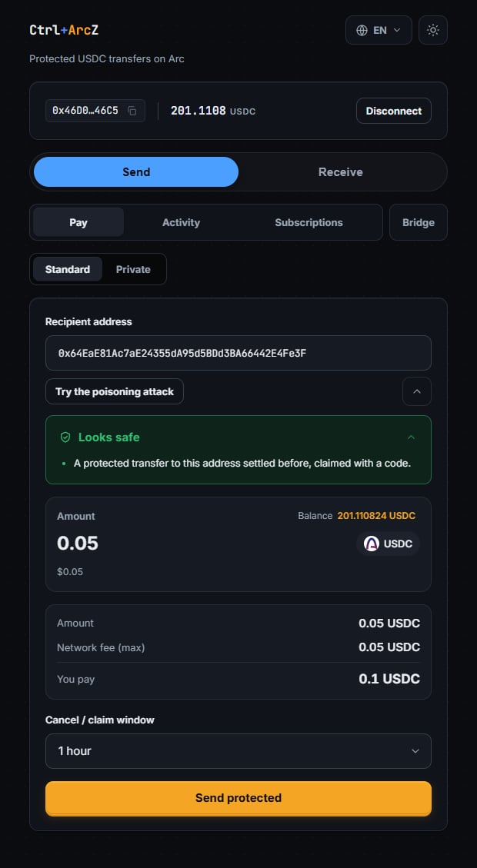Screen dimensions: 477x868
Task: Click the Ctrl+ArcZ logo
Action: point(65,30)
